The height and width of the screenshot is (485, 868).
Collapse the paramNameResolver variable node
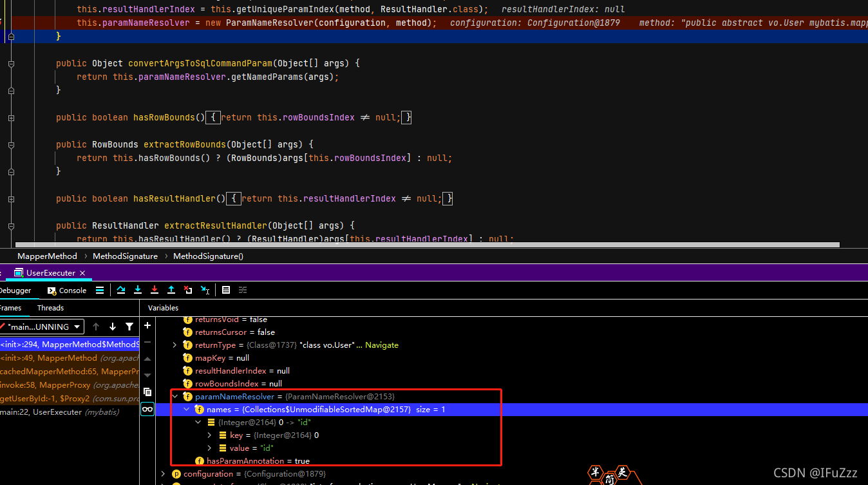(175, 397)
